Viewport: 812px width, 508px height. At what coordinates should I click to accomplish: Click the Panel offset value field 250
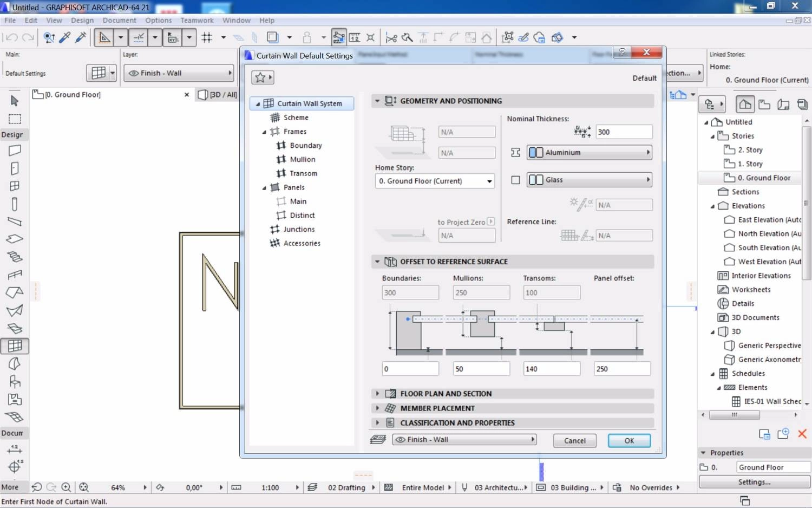[x=622, y=369]
